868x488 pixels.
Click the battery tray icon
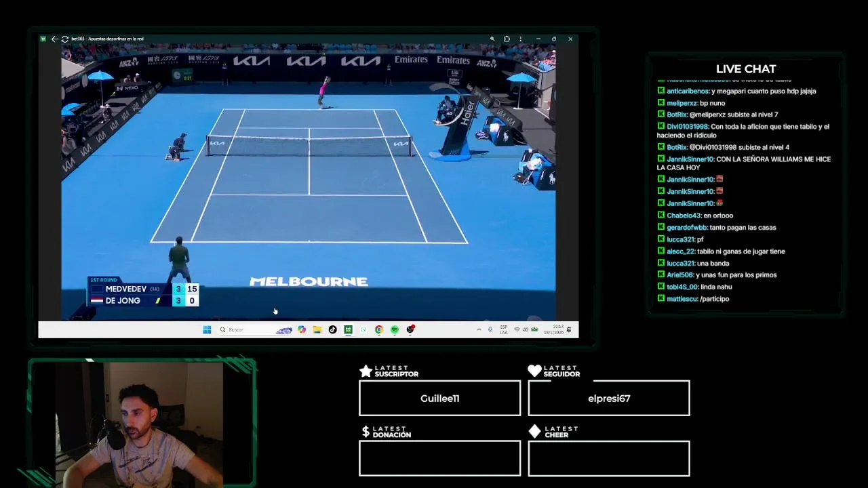tap(534, 330)
